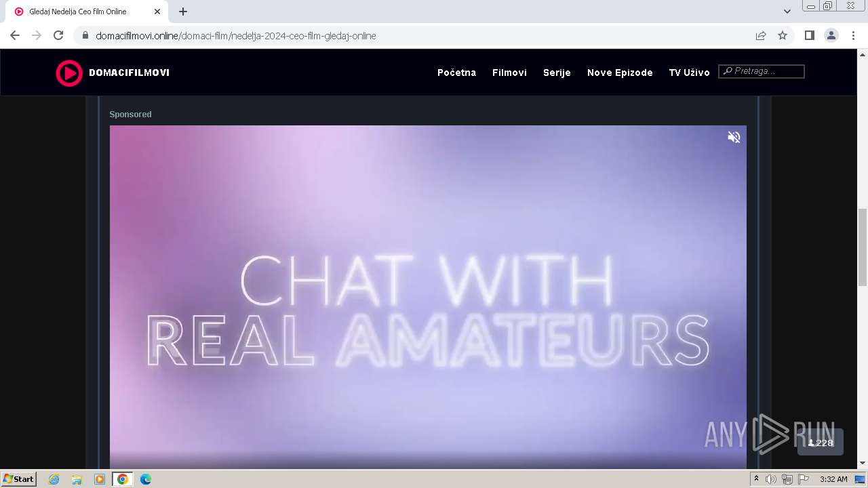
Task: Click the 228 viewers counter badge
Action: (x=821, y=443)
